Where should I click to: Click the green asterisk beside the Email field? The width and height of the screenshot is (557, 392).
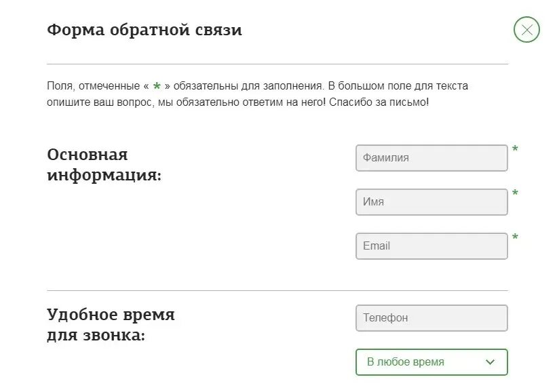[x=515, y=237]
